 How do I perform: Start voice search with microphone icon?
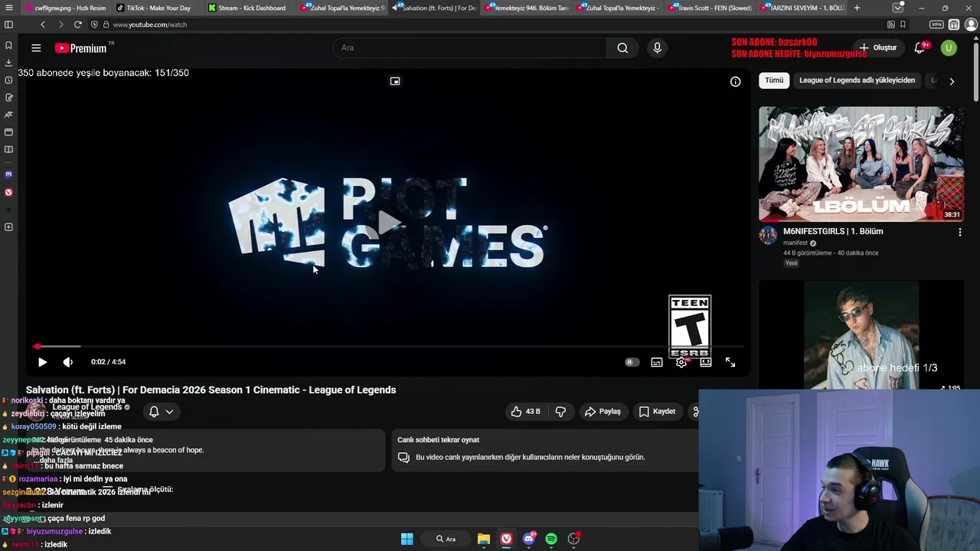(x=657, y=48)
